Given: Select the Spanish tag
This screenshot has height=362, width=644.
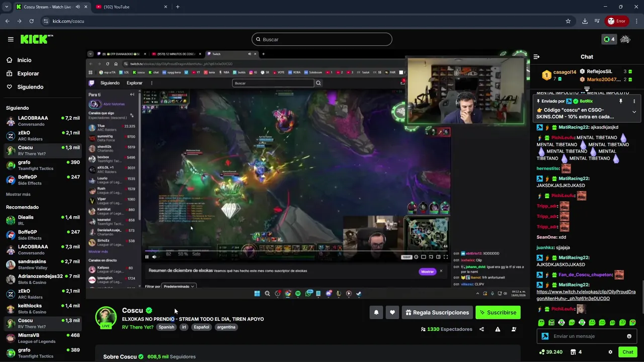Looking at the screenshot, I should point(166,327).
